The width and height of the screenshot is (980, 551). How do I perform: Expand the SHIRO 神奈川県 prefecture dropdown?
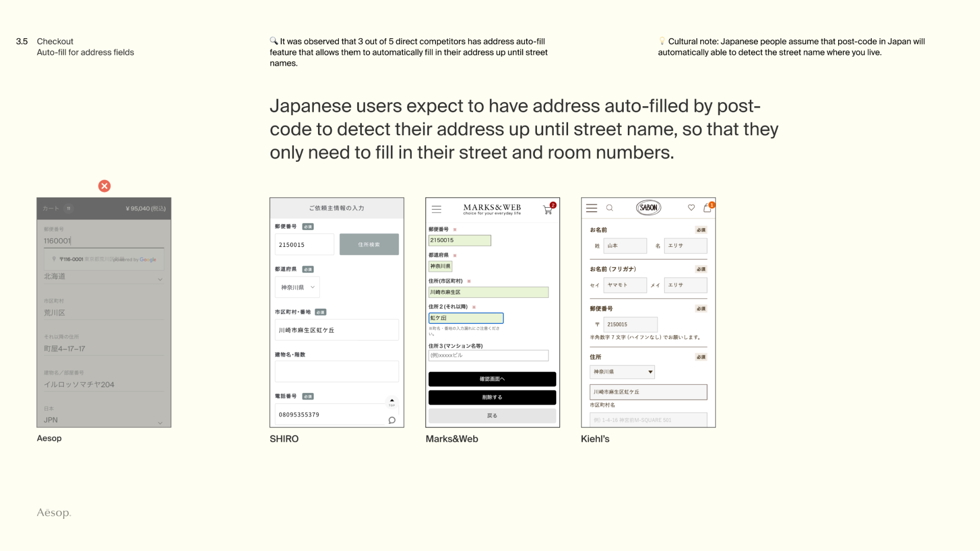click(298, 287)
